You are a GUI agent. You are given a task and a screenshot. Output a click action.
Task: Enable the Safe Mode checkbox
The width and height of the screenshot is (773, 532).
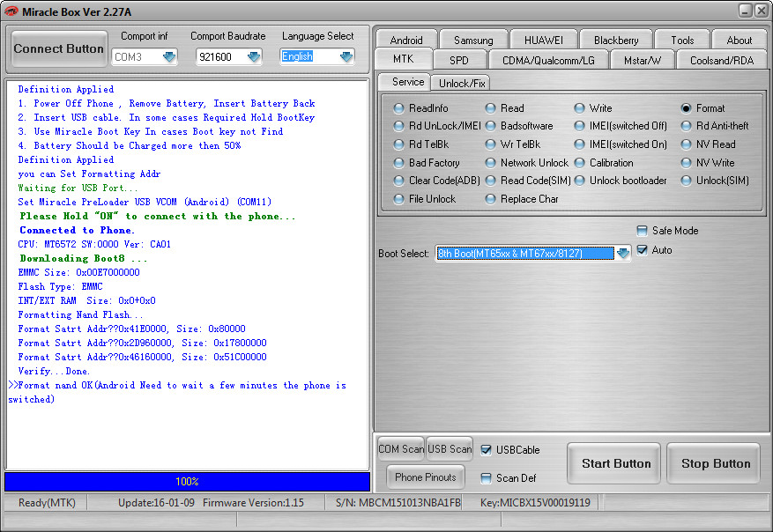click(642, 231)
